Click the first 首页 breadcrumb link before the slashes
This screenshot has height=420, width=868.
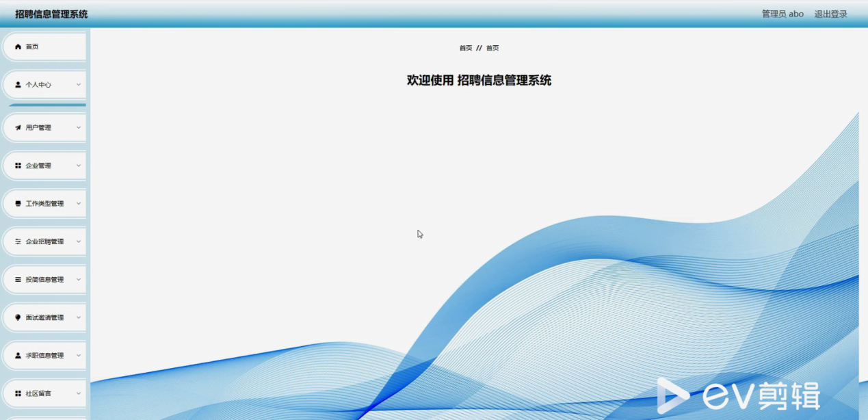tap(466, 48)
